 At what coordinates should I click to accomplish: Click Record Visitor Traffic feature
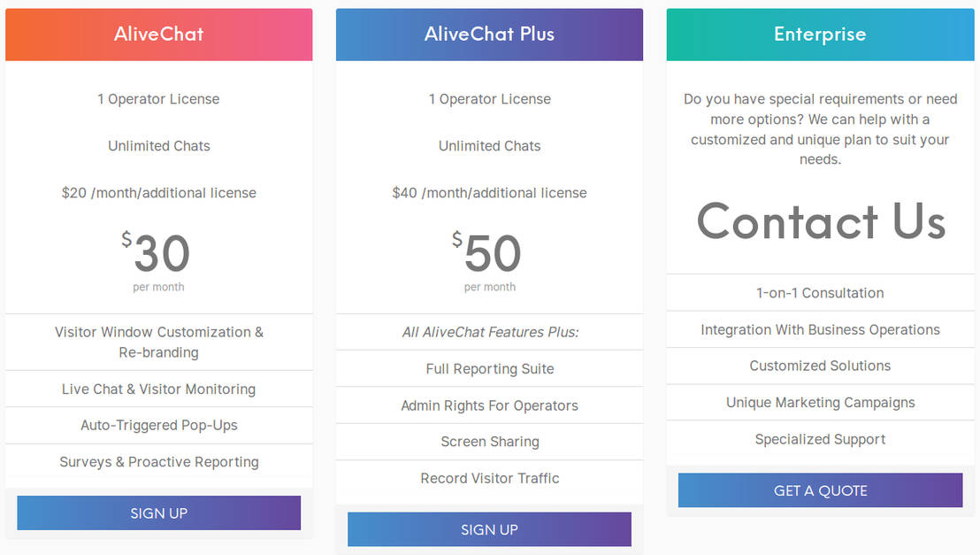(x=489, y=478)
